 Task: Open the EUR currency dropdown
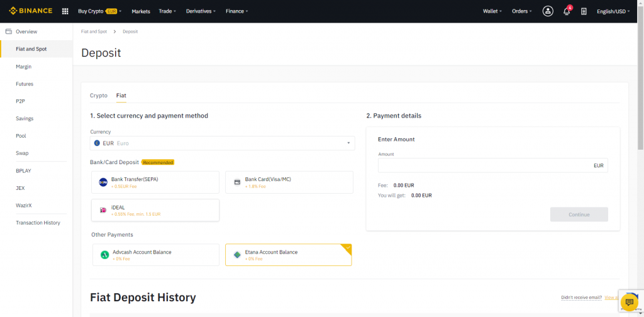click(x=222, y=143)
